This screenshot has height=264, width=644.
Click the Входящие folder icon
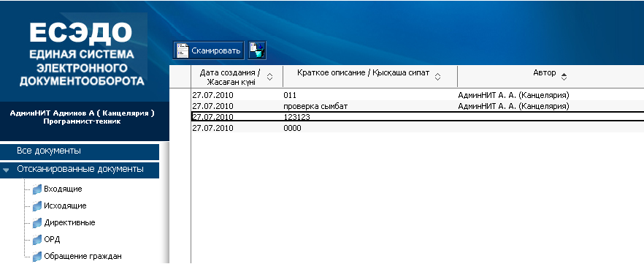pyautogui.click(x=37, y=189)
